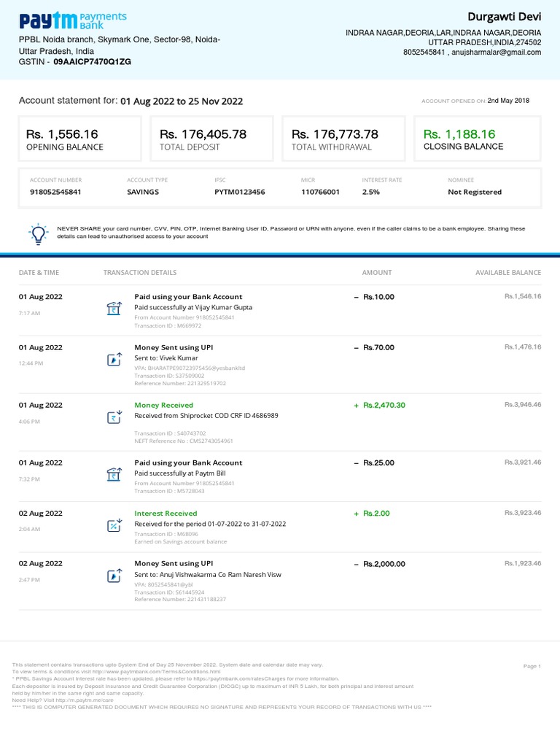Click the Total Deposit amount box

coord(211,139)
